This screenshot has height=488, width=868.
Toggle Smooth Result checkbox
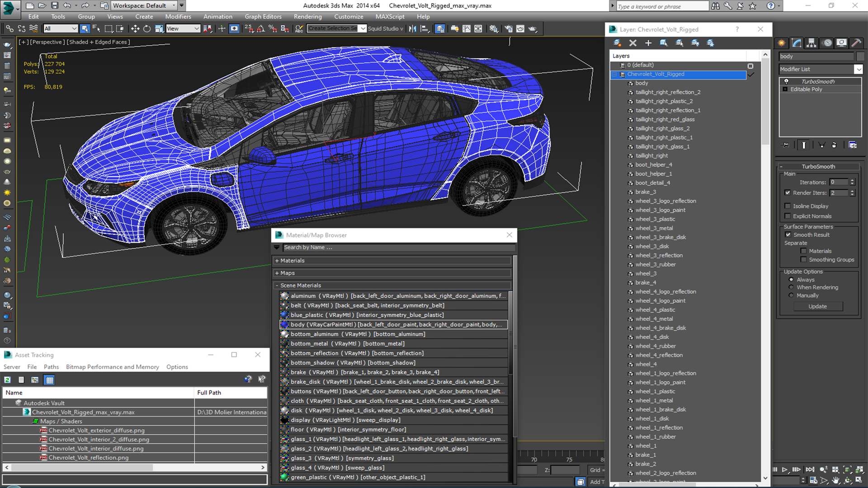(x=788, y=235)
